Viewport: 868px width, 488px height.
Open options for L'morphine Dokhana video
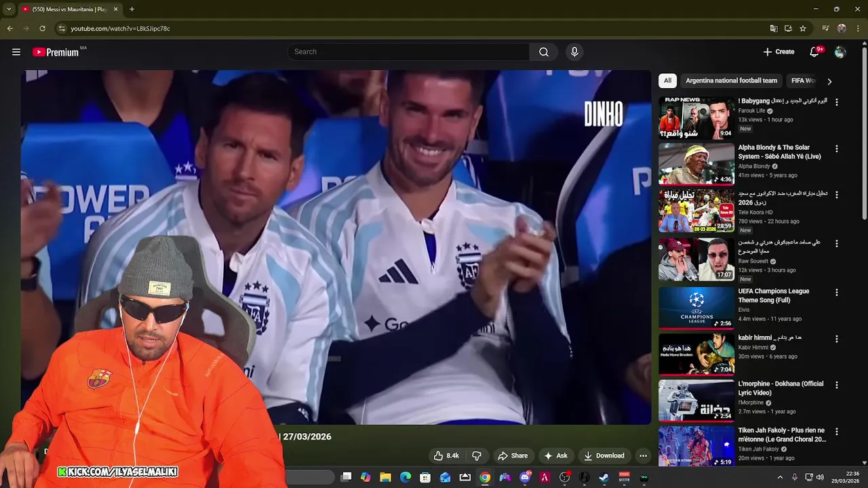pyautogui.click(x=836, y=384)
